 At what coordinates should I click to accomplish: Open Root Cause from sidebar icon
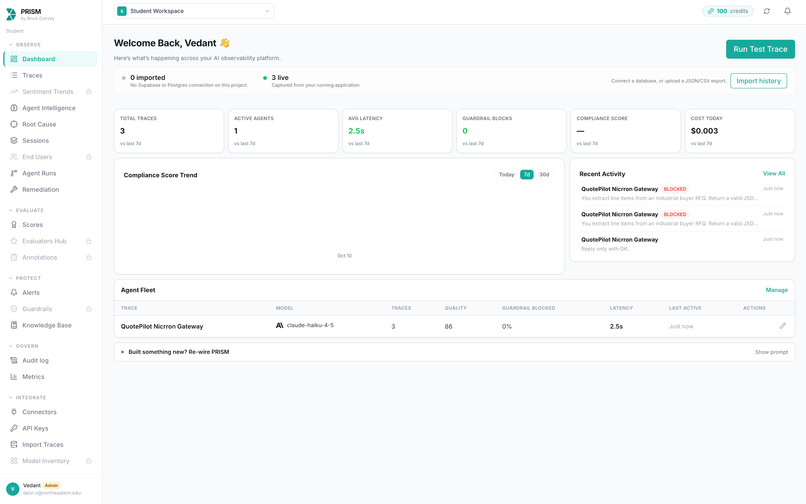(x=14, y=124)
